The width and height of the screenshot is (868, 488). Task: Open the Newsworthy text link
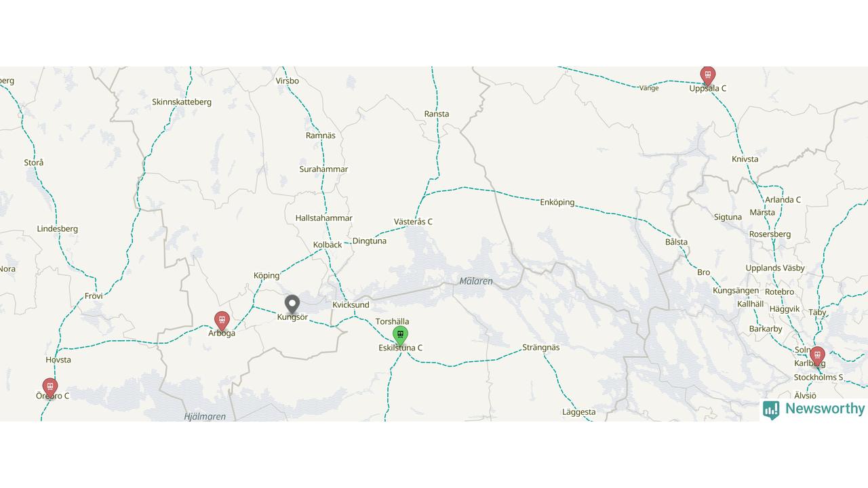tap(825, 409)
